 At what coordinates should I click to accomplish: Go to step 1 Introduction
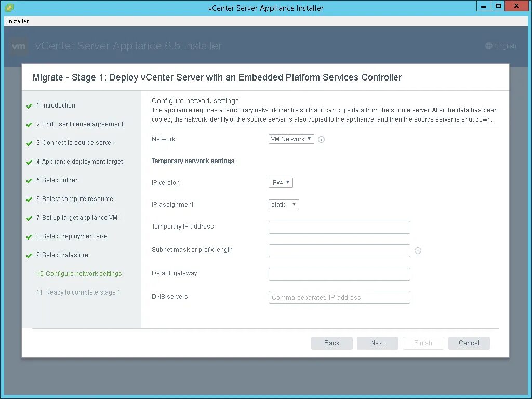(x=56, y=105)
